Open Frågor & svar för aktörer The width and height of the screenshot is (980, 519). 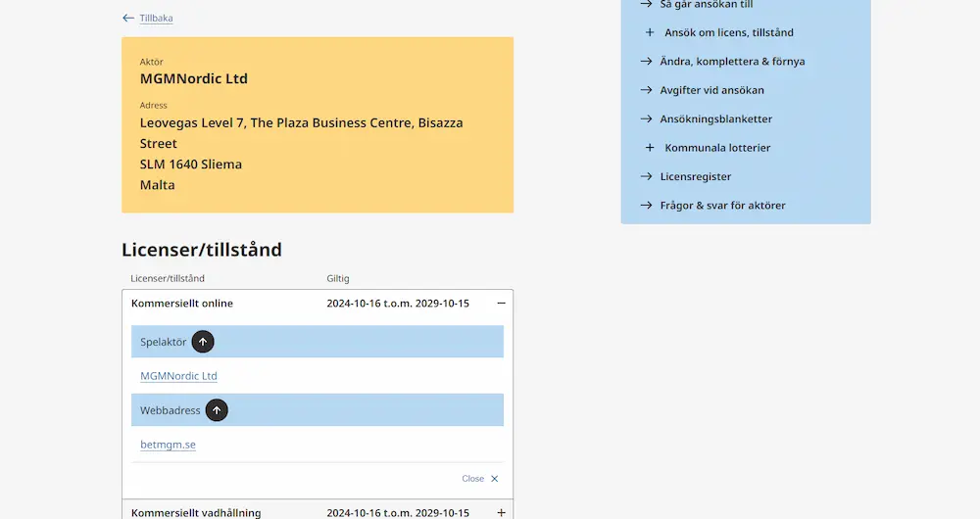click(x=722, y=205)
